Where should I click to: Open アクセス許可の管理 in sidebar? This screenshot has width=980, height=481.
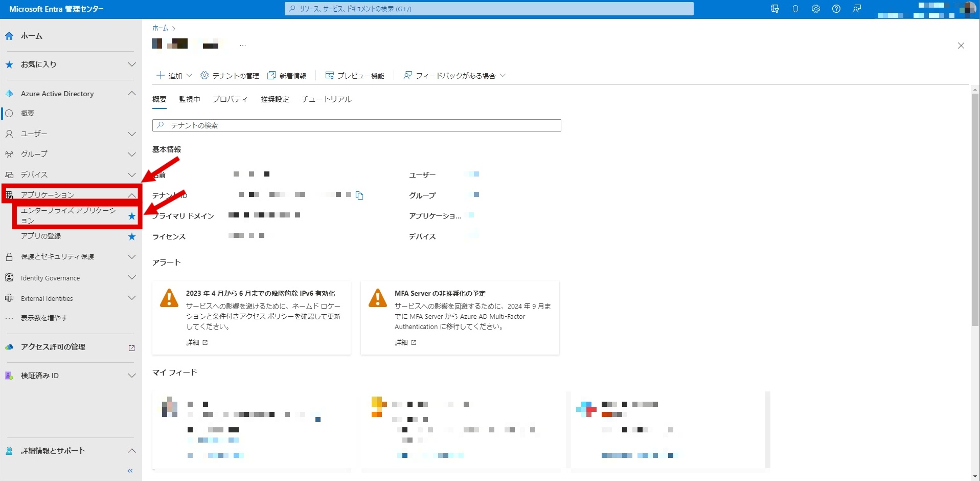coord(53,347)
